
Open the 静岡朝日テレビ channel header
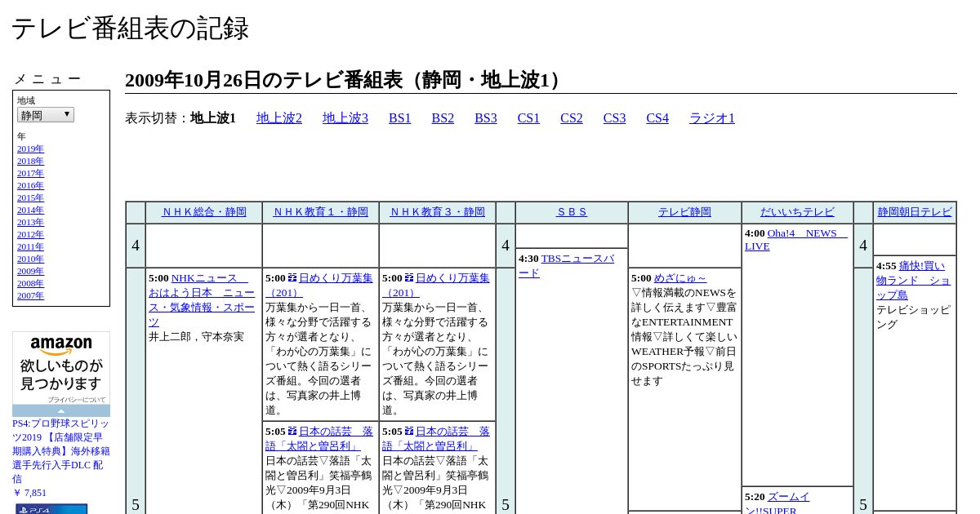[x=915, y=212]
